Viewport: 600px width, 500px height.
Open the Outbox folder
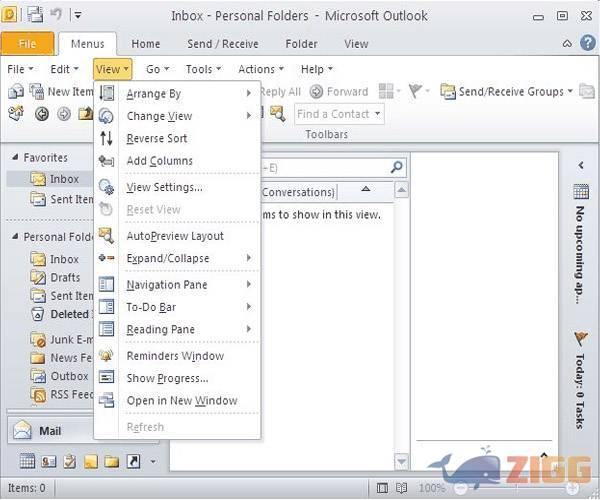click(59, 376)
